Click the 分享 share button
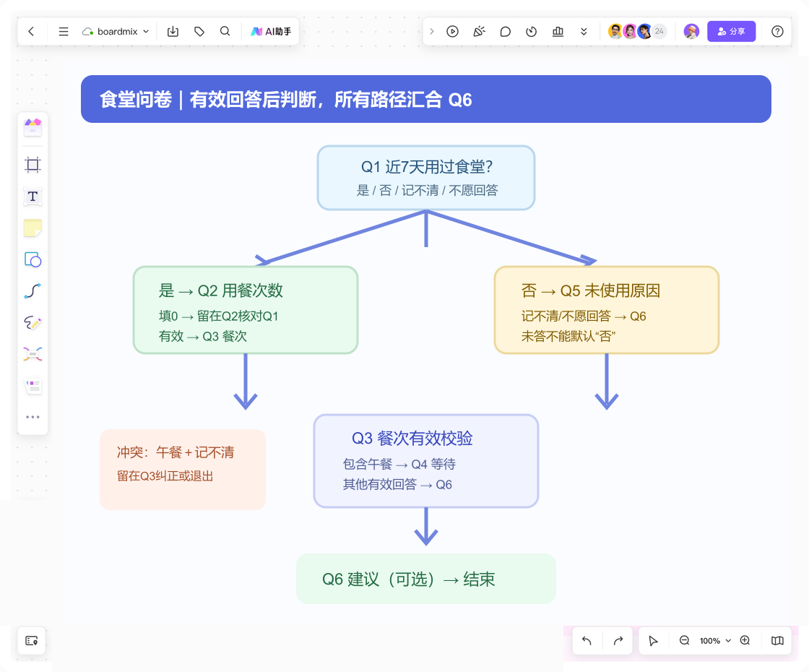Screen dimensions: 809x672 [x=731, y=32]
